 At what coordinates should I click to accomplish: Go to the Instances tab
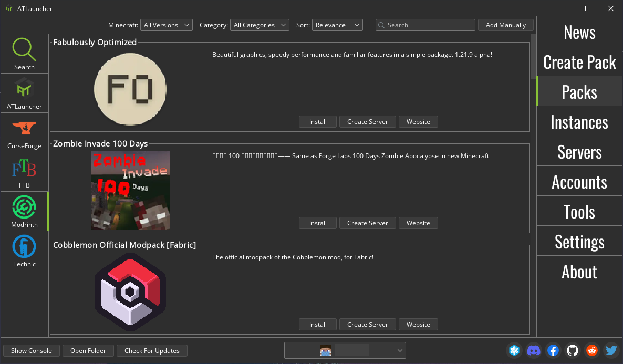click(579, 122)
